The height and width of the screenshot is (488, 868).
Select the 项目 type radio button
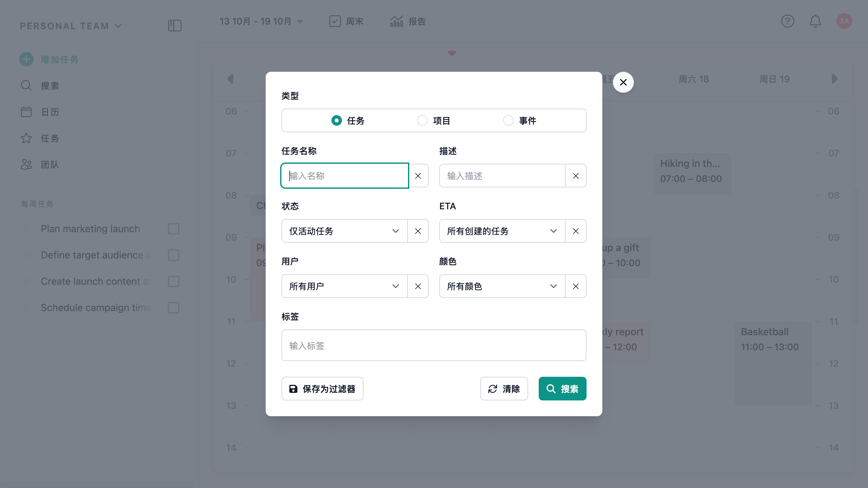click(422, 121)
